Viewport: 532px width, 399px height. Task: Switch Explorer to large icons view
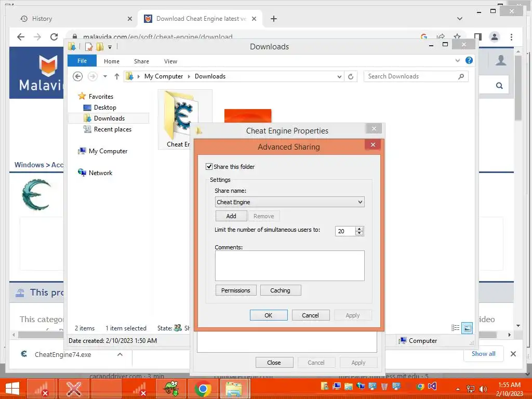point(467,328)
